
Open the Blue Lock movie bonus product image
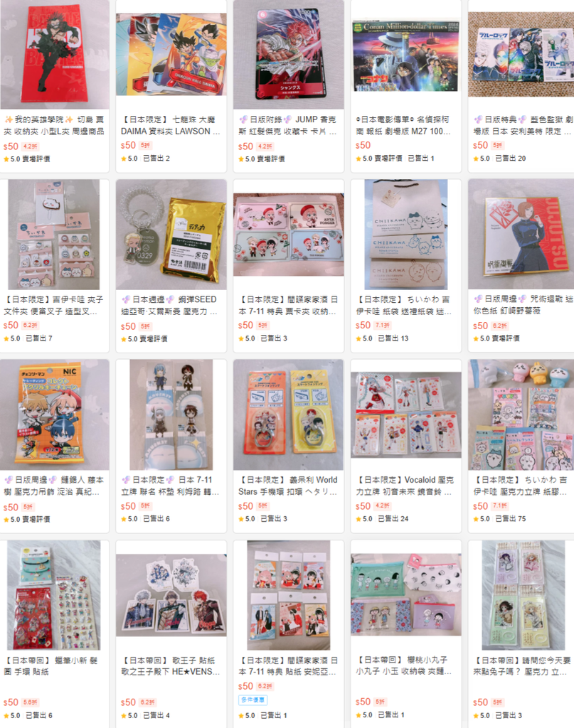point(521,54)
